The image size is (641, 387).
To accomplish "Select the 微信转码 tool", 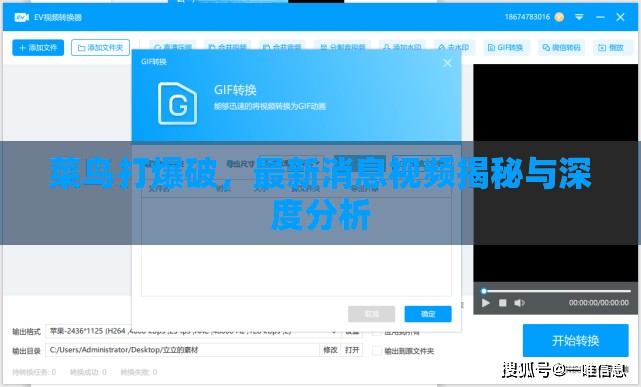I will (561, 48).
